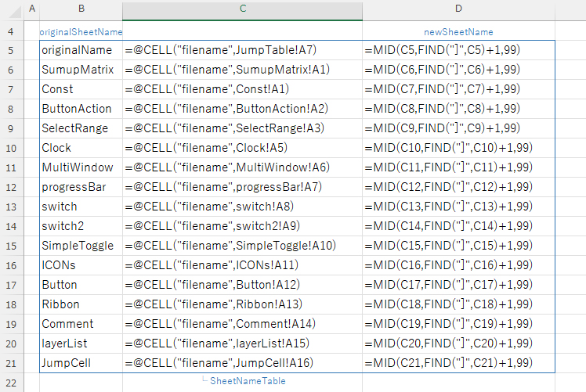Select row 10 header
The height and width of the screenshot is (392, 586).
[x=12, y=148]
